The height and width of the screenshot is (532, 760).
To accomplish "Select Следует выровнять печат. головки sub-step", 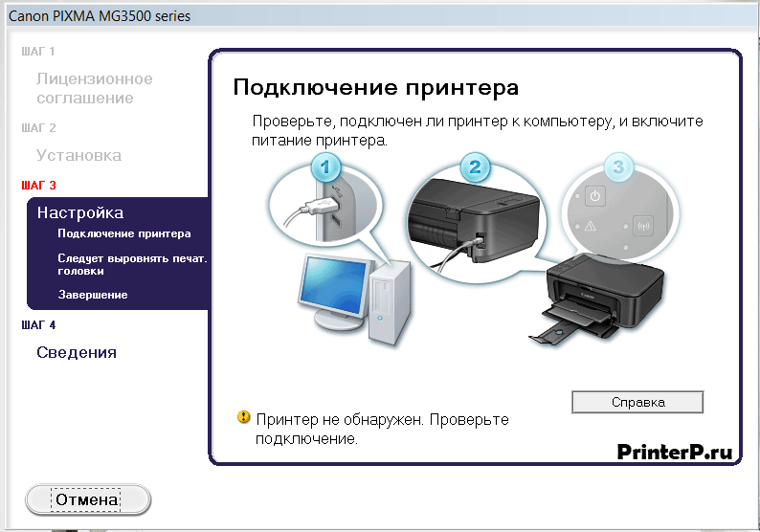I will point(132,264).
